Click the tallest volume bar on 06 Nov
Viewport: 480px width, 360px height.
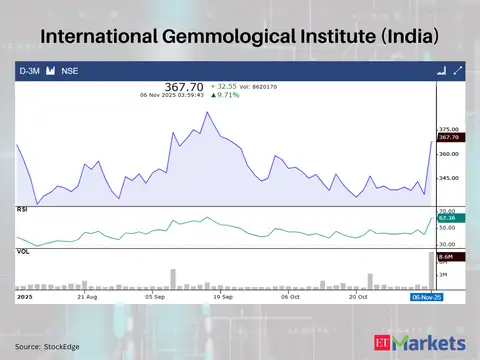pos(431,271)
